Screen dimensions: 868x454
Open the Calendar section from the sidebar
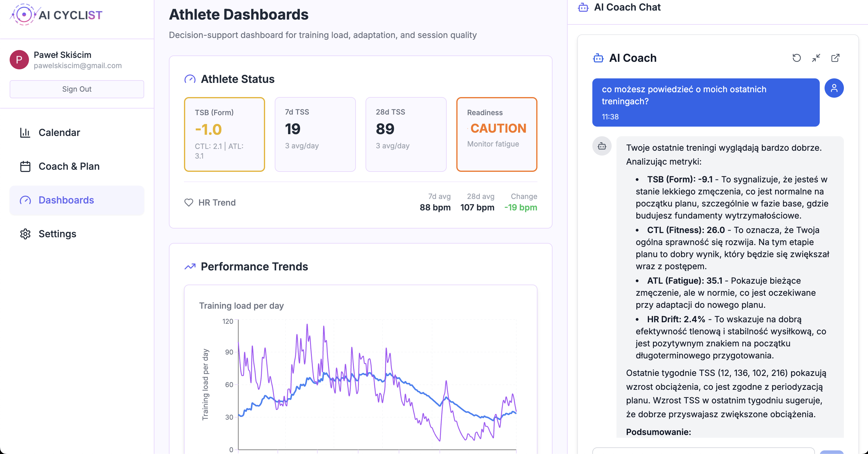[59, 133]
